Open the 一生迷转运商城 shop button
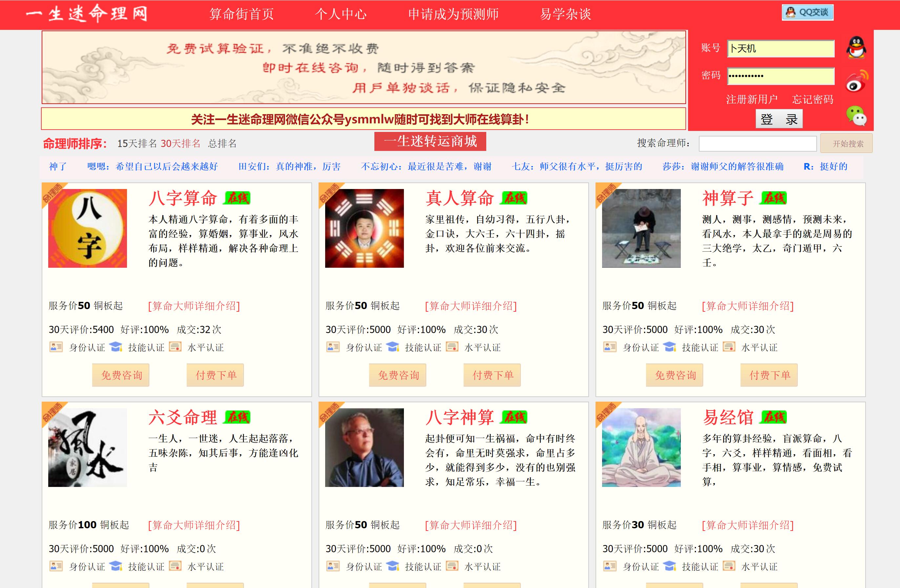 point(430,141)
